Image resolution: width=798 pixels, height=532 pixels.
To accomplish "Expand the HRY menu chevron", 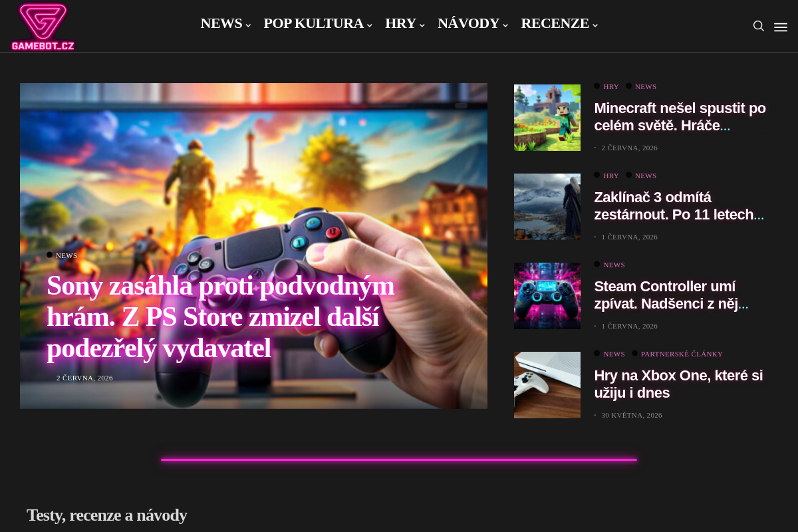I will click(422, 25).
